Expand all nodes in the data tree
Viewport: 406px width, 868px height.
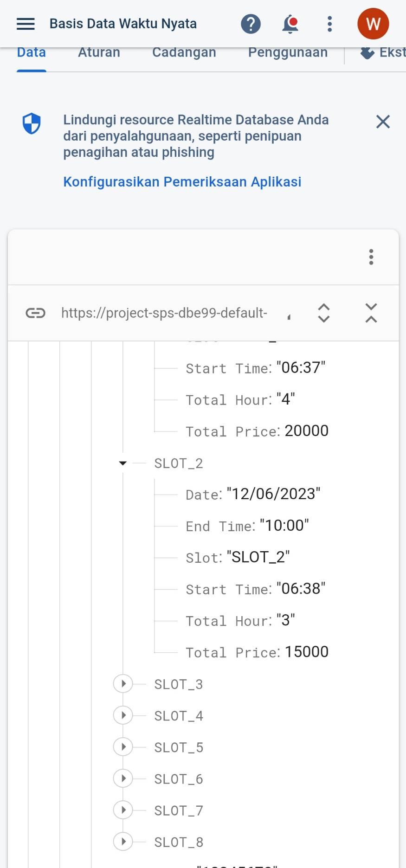[324, 313]
